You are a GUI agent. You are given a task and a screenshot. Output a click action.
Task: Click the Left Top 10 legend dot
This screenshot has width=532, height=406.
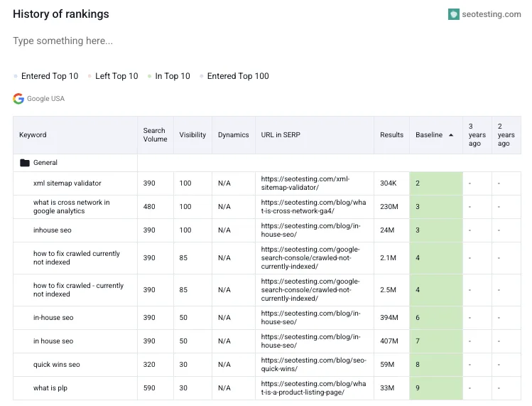click(89, 76)
